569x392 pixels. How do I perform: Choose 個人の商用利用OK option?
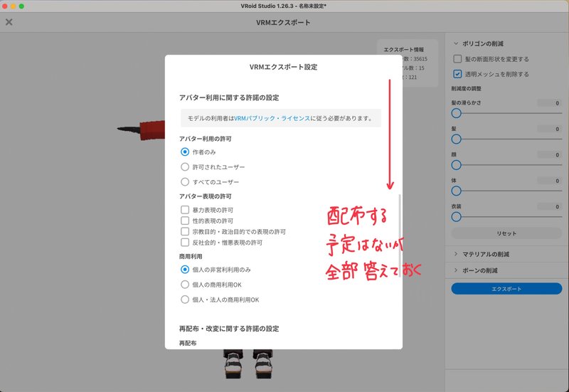pyautogui.click(x=185, y=284)
